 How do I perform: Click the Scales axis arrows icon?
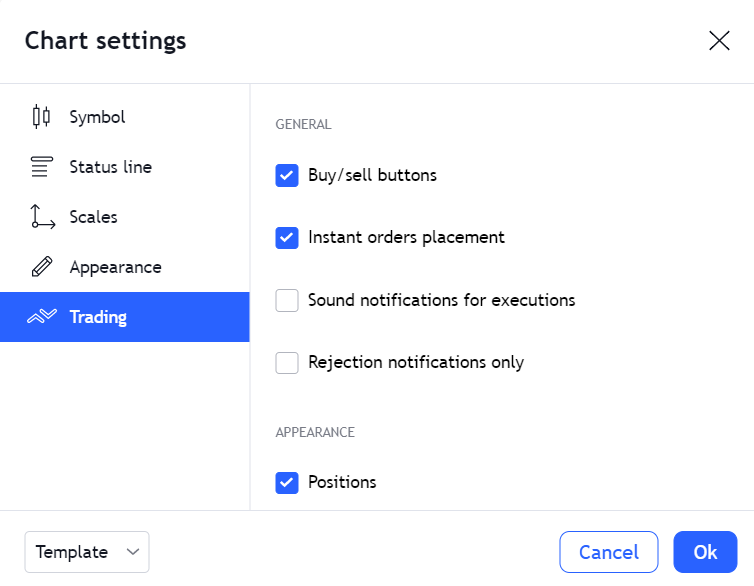[43, 217]
